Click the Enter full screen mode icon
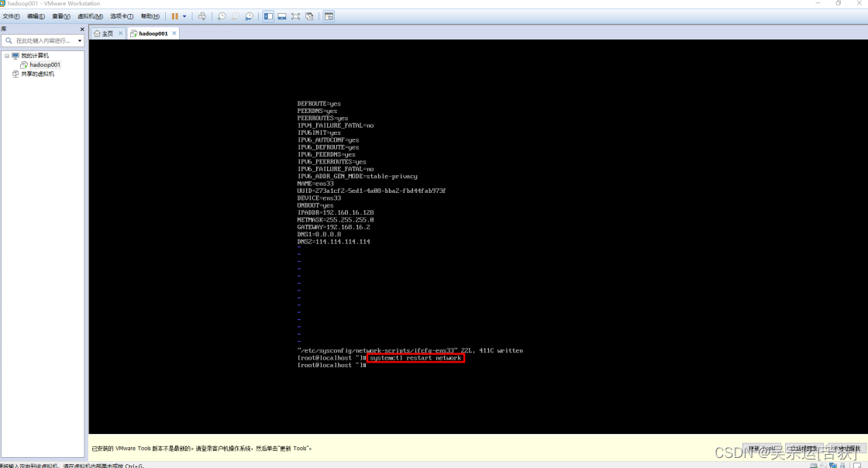The image size is (868, 468). tap(295, 16)
